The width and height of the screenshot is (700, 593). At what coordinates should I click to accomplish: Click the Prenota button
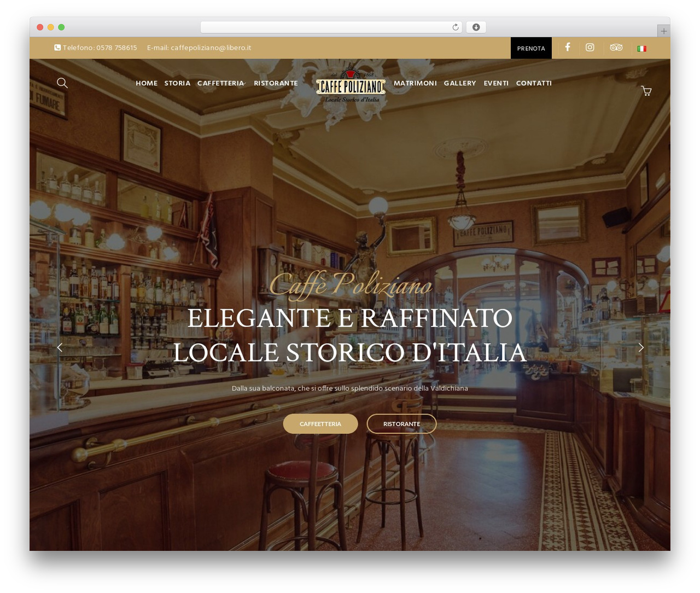531,48
